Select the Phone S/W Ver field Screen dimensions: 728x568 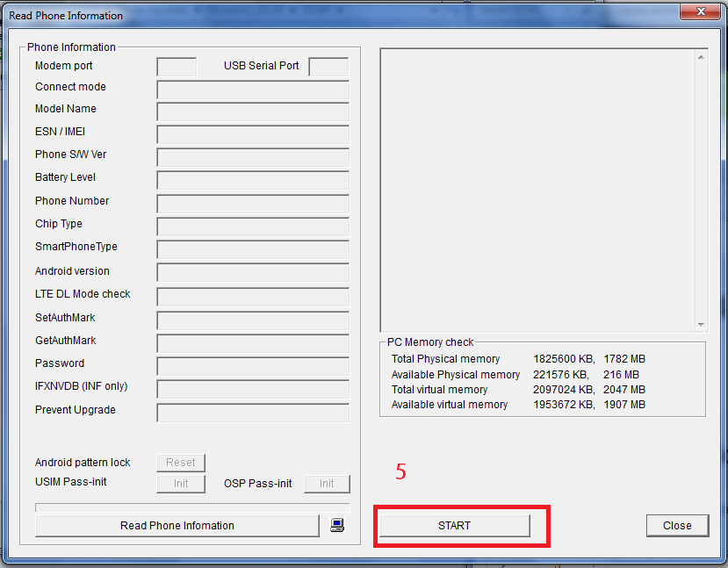click(x=253, y=157)
